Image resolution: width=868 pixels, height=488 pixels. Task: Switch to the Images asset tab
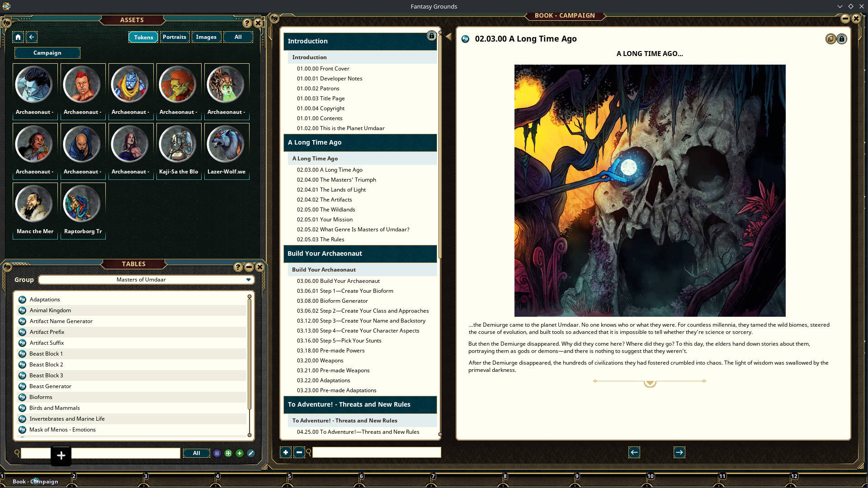[x=206, y=37]
